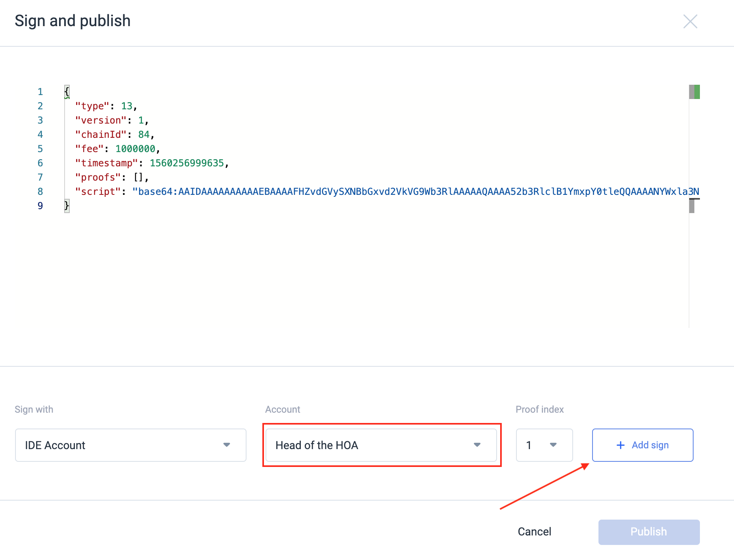Close the Sign and publish dialog
Screen dimensions: 734x560
click(x=690, y=21)
